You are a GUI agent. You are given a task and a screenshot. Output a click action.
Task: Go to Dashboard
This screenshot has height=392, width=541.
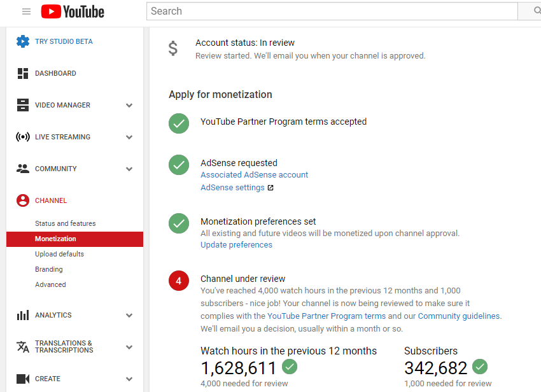pos(55,73)
